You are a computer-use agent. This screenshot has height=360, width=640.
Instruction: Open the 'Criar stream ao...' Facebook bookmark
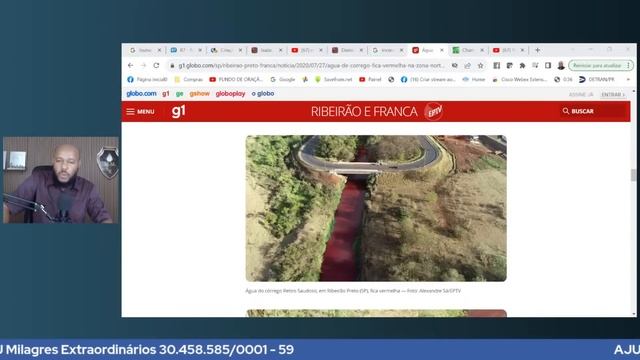pos(428,80)
